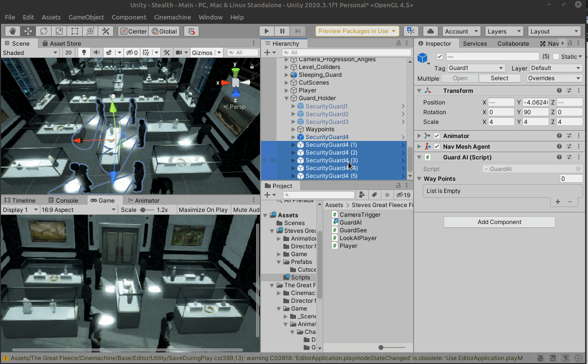Toggle the Static checkbox
588x364 pixels.
[556, 56]
